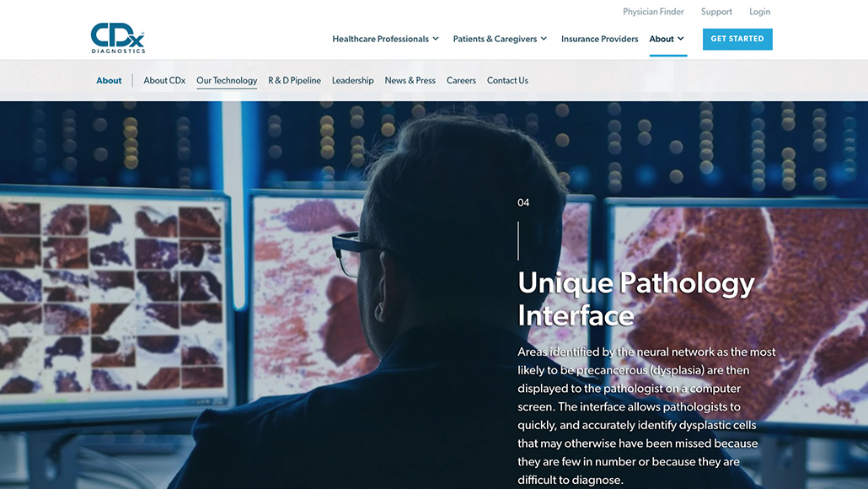Click the About CDx link
868x489 pixels.
[164, 80]
